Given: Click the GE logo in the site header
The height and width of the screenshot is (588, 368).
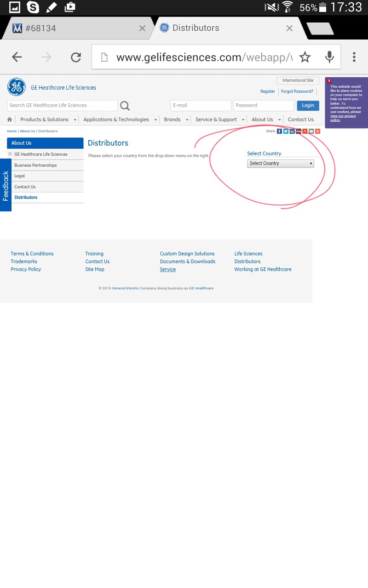Looking at the screenshot, I should coord(17,87).
